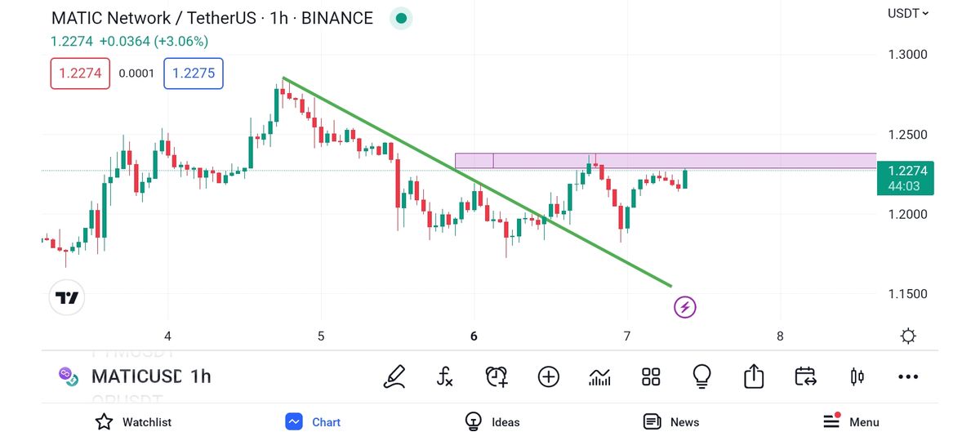Tap the lightbulb ideas icon in toolbar

pos(702,376)
